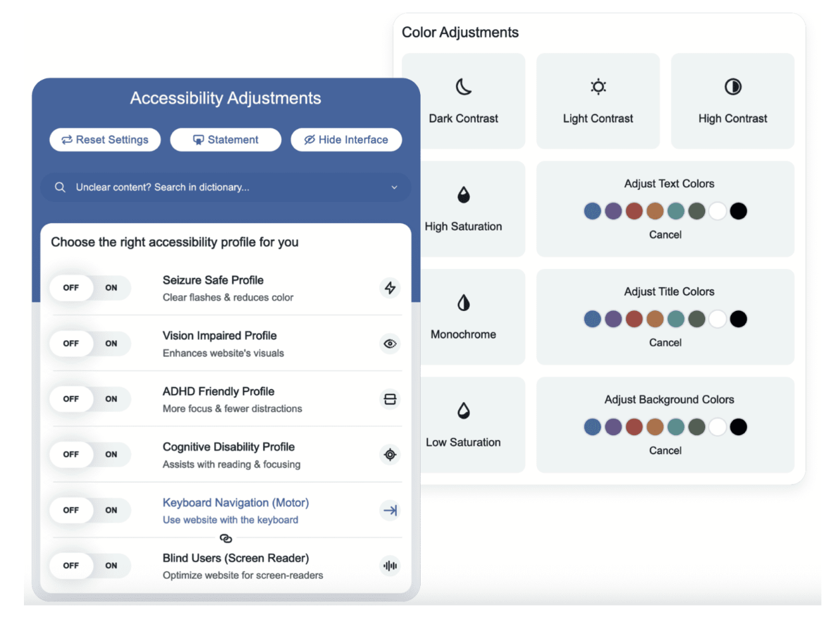Choose the red swatch under Adjust Title Colors
Viewport: 840px width, 618px height.
click(634, 319)
